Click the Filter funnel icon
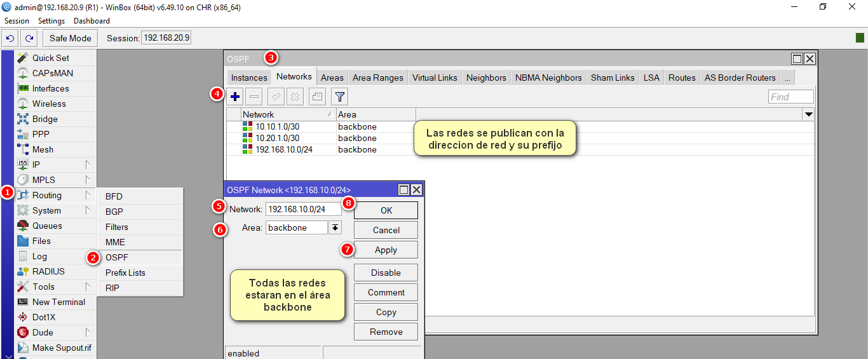 click(340, 97)
